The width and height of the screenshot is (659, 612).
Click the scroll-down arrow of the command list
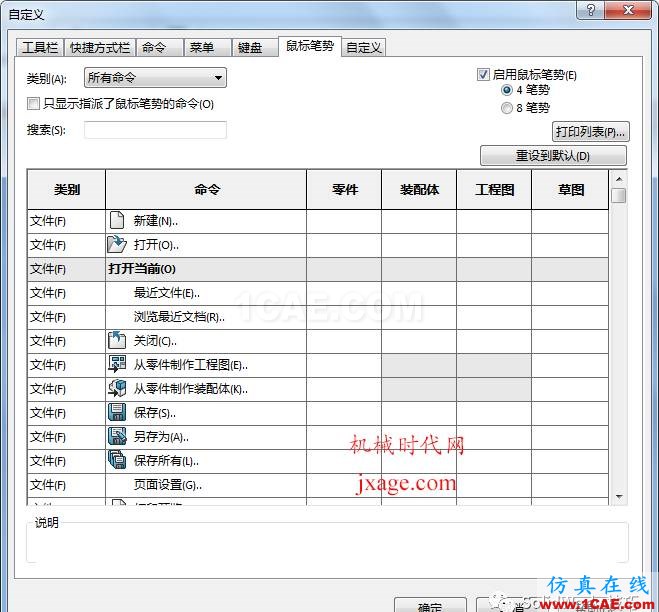coord(619,496)
